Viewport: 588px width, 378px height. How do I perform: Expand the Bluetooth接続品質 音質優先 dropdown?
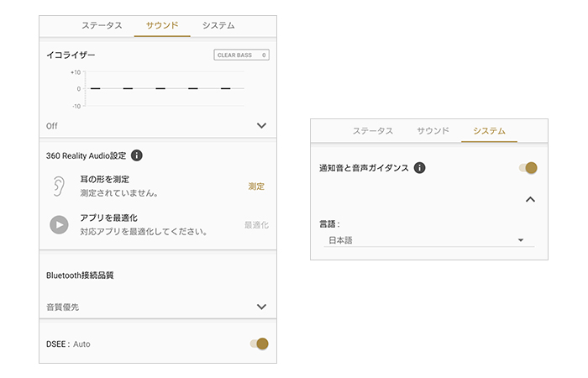pyautogui.click(x=261, y=307)
